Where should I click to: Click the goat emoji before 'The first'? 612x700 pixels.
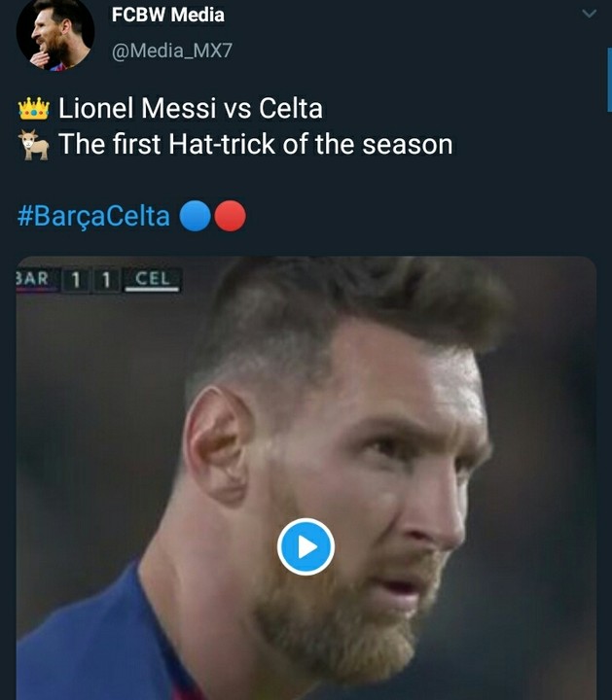(x=33, y=146)
